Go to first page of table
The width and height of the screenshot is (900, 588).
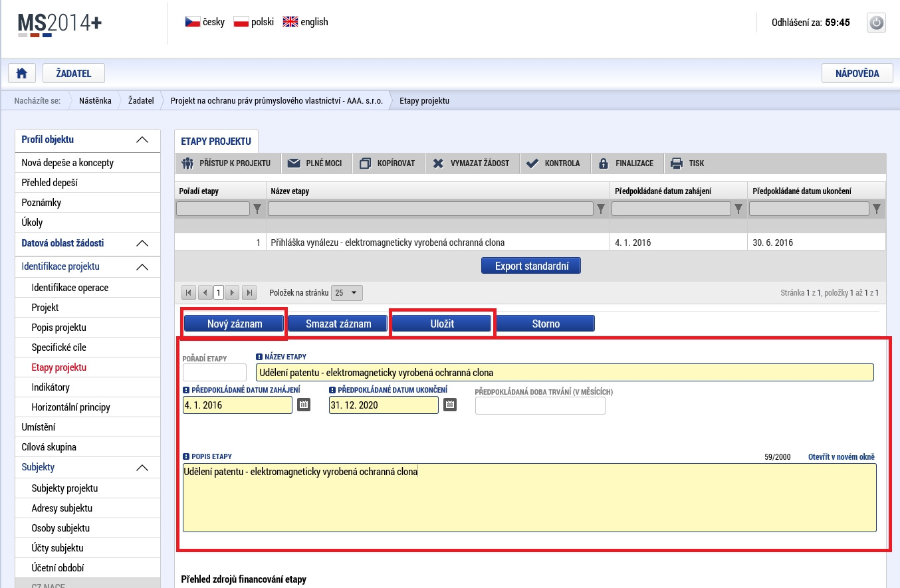coord(189,292)
